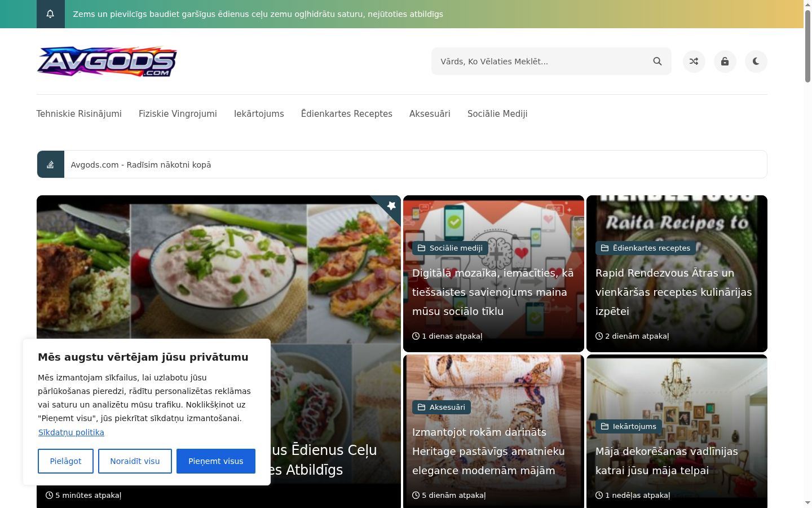Open Aksesuāri category tag on card
This screenshot has height=508, width=812.
coord(442,407)
